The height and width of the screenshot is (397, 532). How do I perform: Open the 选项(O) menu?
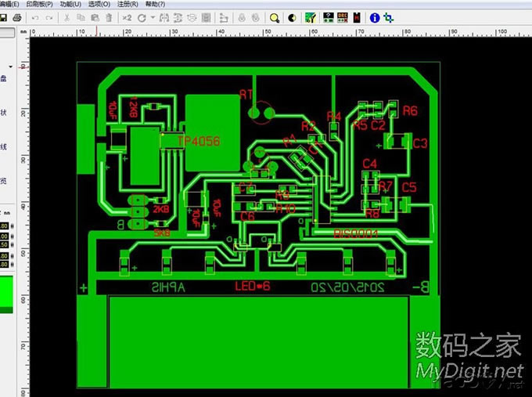(x=98, y=4)
